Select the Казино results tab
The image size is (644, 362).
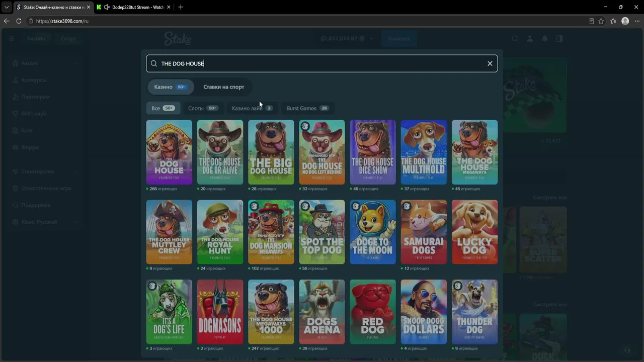(170, 87)
